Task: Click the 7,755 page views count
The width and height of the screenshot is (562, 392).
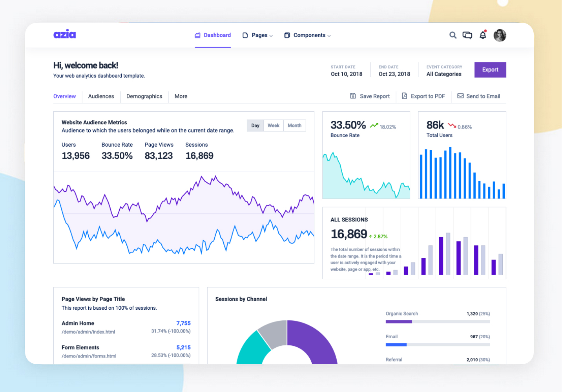Action: [184, 323]
